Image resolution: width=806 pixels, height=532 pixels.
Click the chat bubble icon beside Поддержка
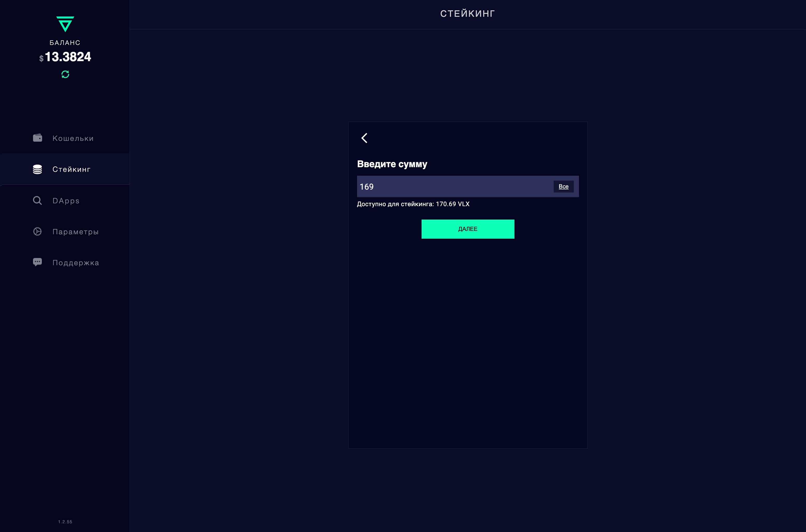tap(37, 262)
